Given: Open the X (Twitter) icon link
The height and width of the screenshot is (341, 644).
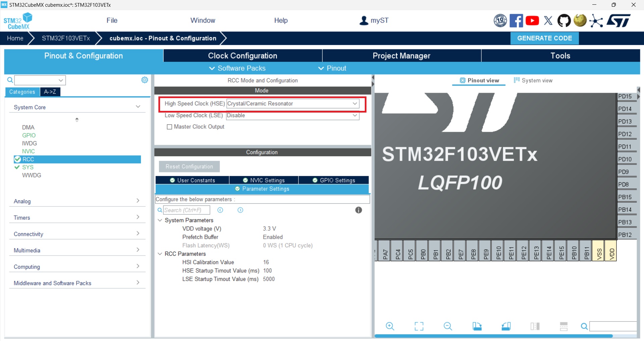Looking at the screenshot, I should (x=548, y=21).
